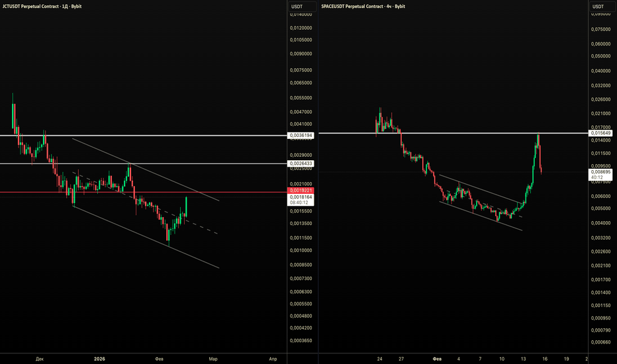Click price scale value 0,003200
The image size is (617, 364).
point(601,238)
